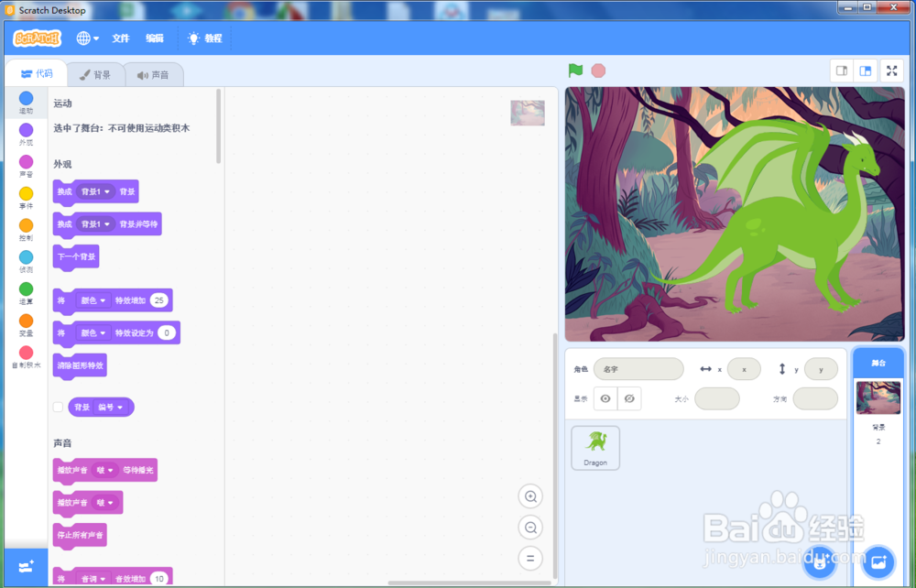916x588 pixels.
Task: Click the choose a sprite button
Action: click(820, 561)
